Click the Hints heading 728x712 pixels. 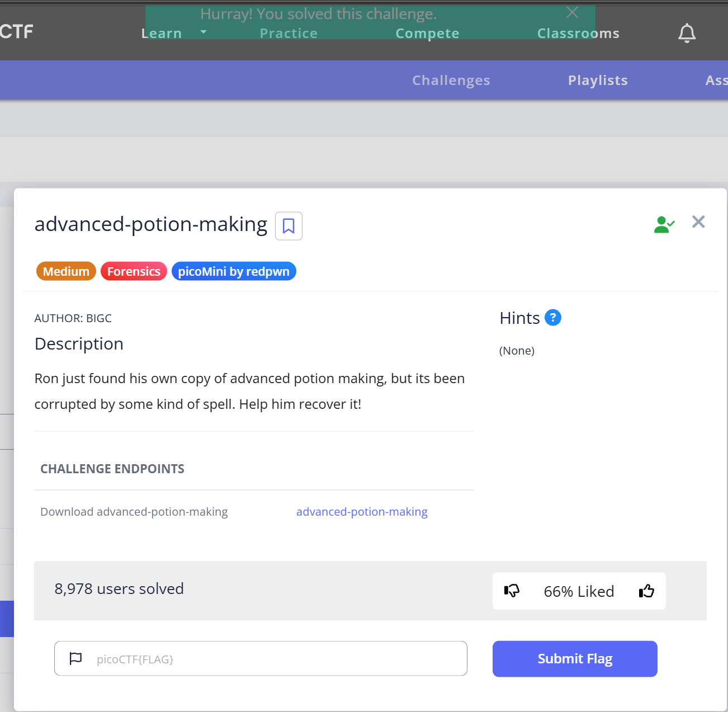pos(519,318)
